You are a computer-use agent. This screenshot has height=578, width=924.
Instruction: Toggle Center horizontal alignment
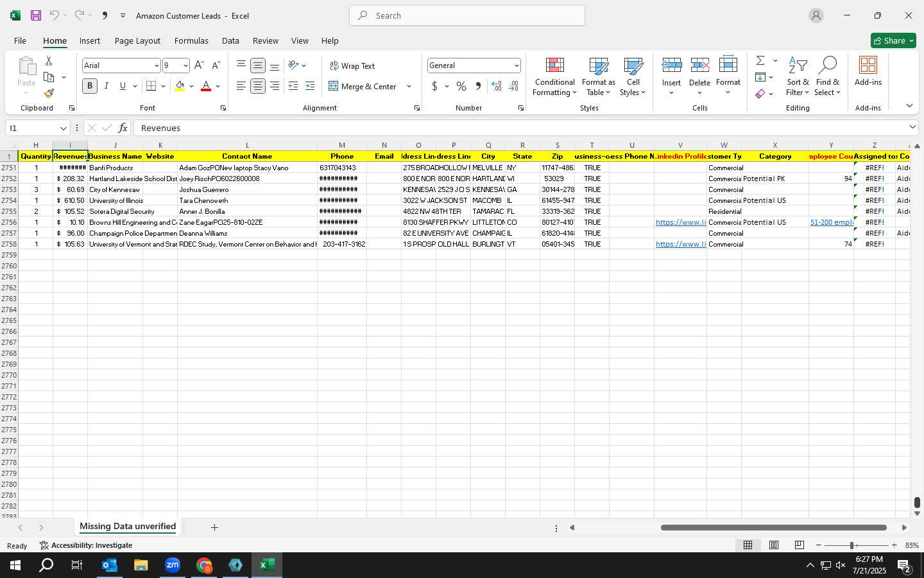pyautogui.click(x=258, y=86)
